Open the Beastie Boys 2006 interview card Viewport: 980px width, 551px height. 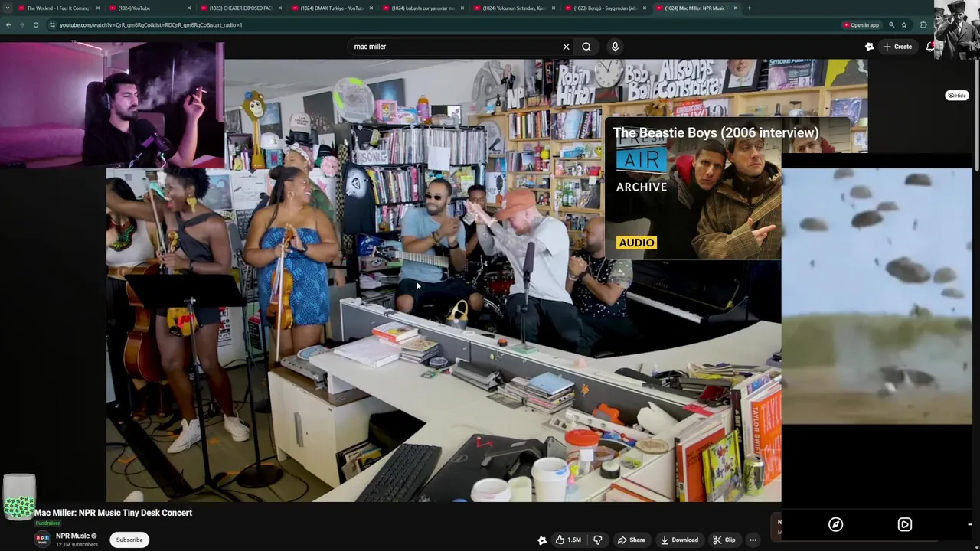tap(693, 190)
